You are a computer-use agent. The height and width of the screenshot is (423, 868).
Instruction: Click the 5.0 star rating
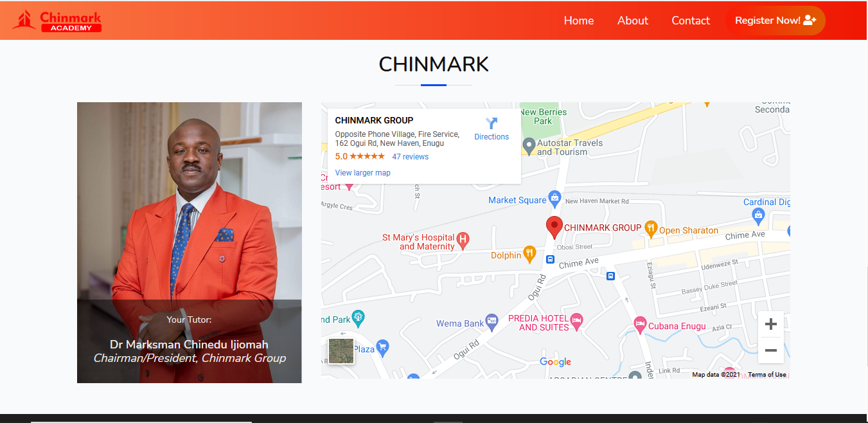tap(360, 157)
